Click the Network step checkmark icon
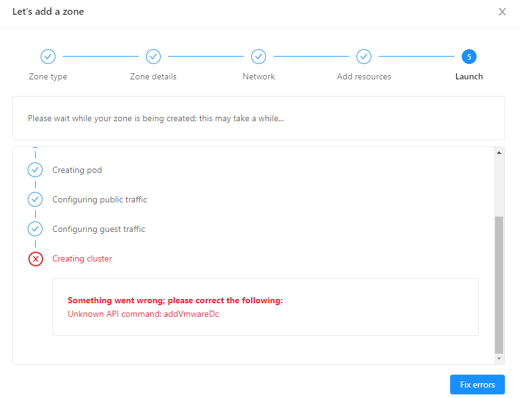This screenshot has width=532, height=398. tap(259, 56)
